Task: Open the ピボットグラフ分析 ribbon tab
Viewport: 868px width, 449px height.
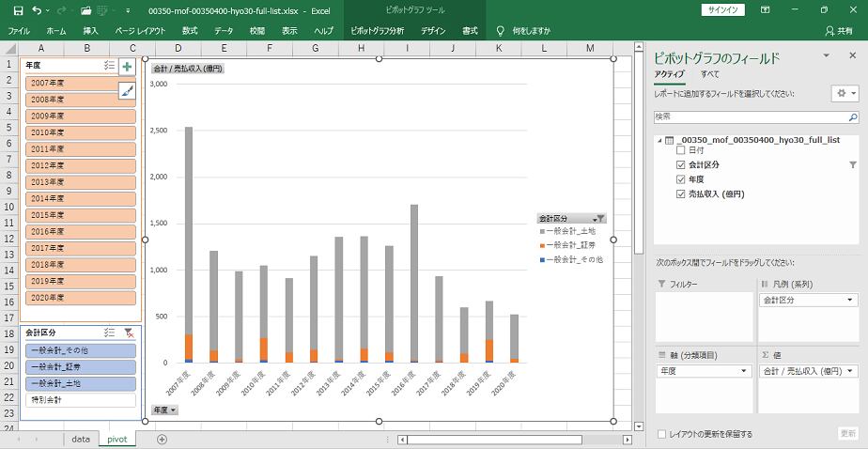Action: [380, 31]
